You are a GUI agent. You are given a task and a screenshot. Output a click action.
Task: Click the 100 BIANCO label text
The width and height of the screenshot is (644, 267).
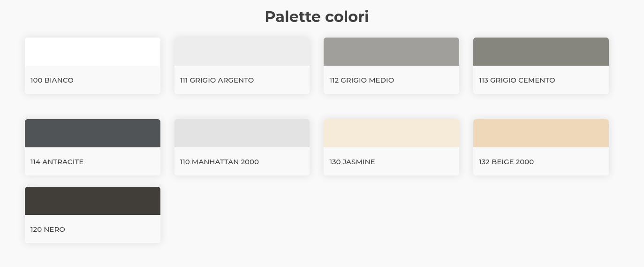(x=52, y=80)
